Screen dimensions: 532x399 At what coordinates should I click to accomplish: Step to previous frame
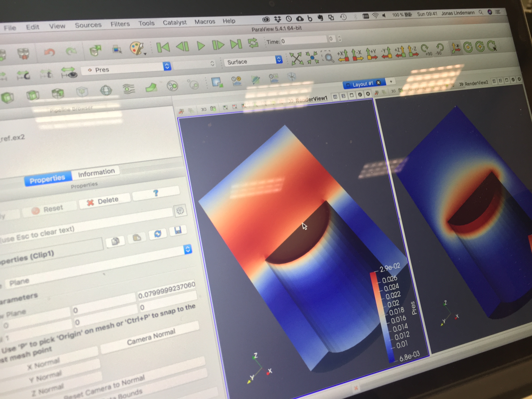tap(183, 46)
